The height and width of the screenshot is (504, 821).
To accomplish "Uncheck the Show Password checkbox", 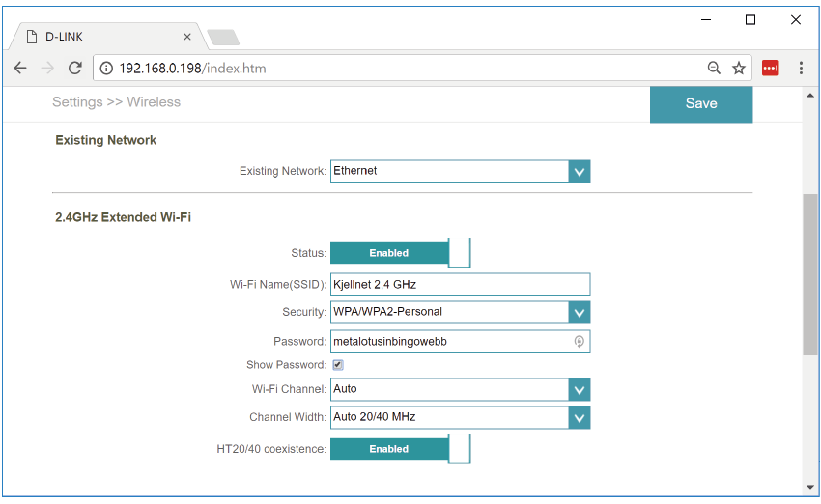I will 338,365.
